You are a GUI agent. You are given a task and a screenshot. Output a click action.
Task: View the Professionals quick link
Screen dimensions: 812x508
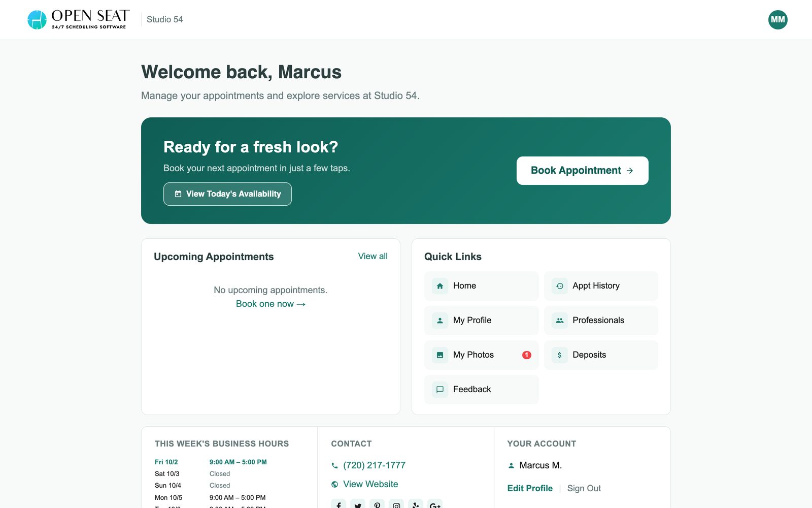(x=601, y=321)
